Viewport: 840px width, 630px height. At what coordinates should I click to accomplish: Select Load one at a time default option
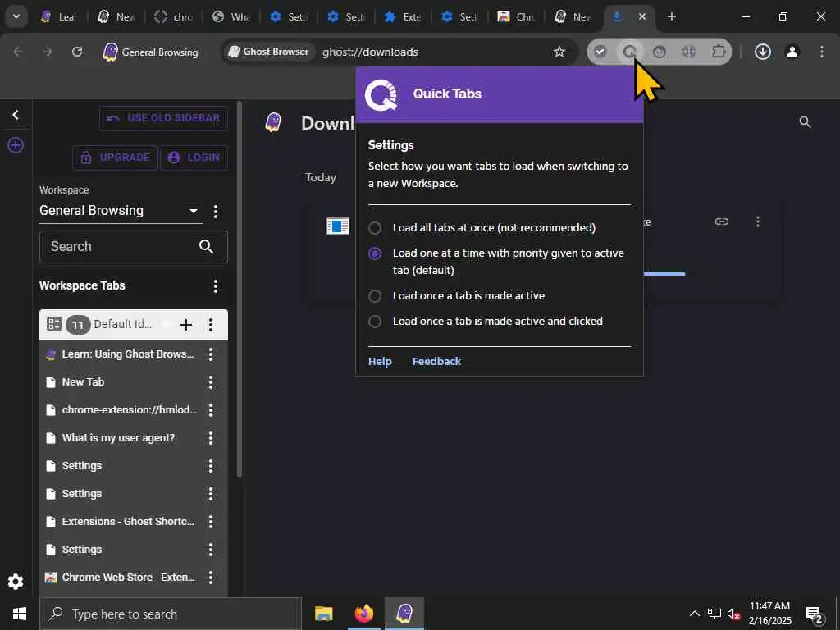click(375, 253)
